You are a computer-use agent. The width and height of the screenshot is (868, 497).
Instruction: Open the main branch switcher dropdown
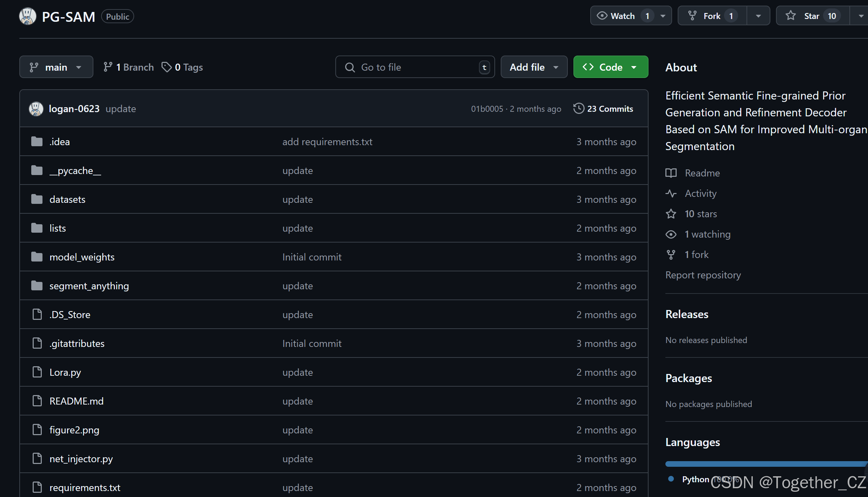pos(56,67)
